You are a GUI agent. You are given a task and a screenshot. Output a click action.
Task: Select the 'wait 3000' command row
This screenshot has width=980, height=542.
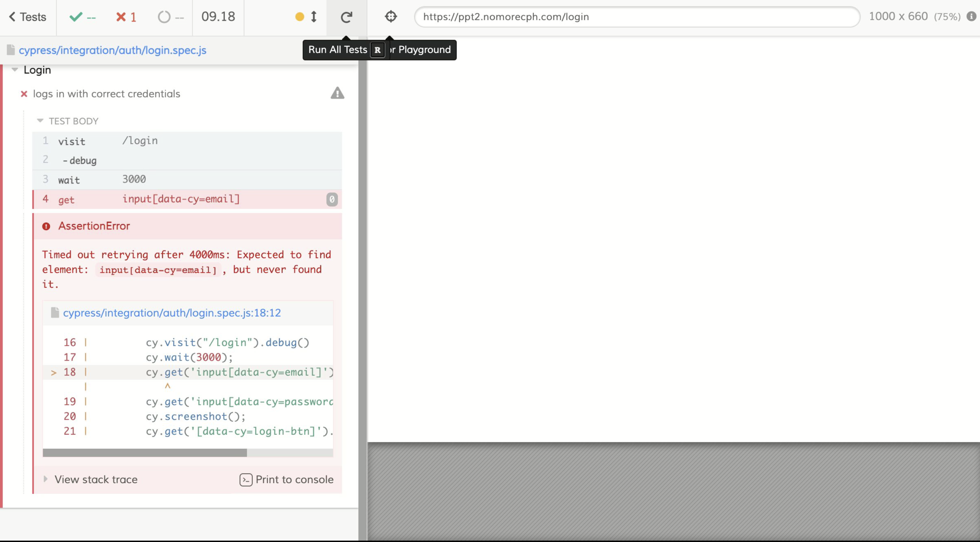click(x=187, y=180)
